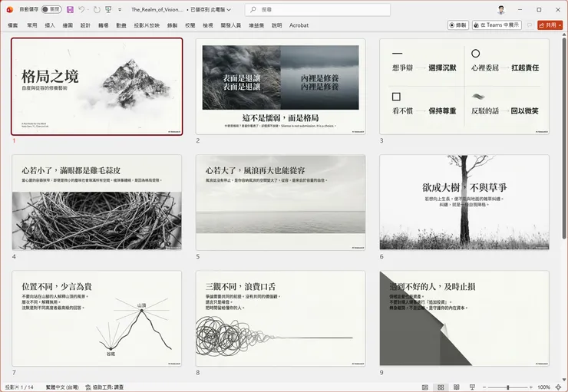The image size is (568, 392).
Task: Select slide 1 thumbnail 格局之境
Action: click(97, 87)
